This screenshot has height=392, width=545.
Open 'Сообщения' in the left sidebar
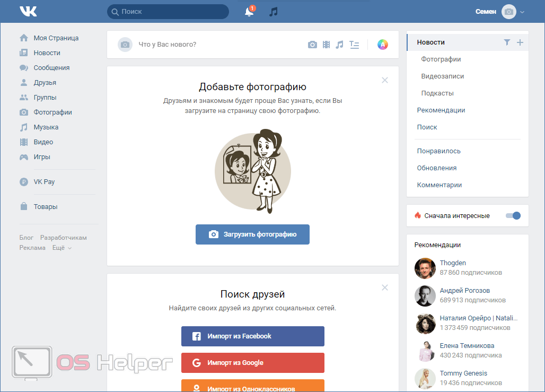click(x=51, y=68)
